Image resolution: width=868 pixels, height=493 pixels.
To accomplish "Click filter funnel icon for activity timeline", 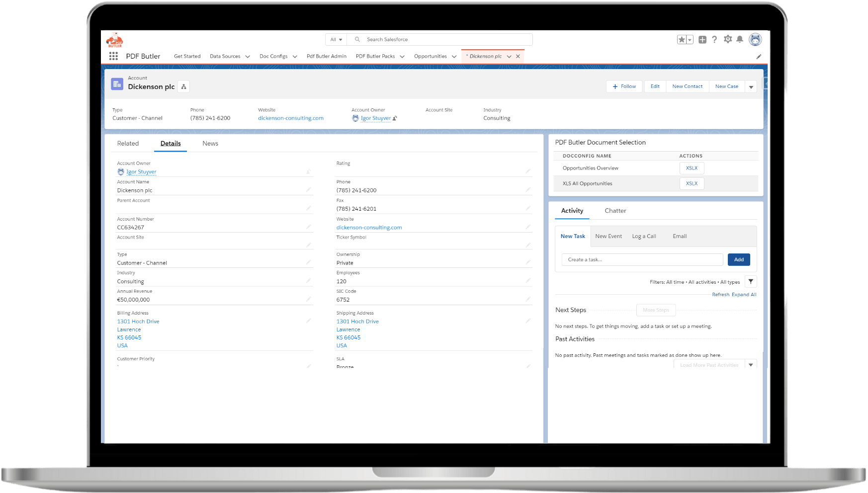I will 751,282.
